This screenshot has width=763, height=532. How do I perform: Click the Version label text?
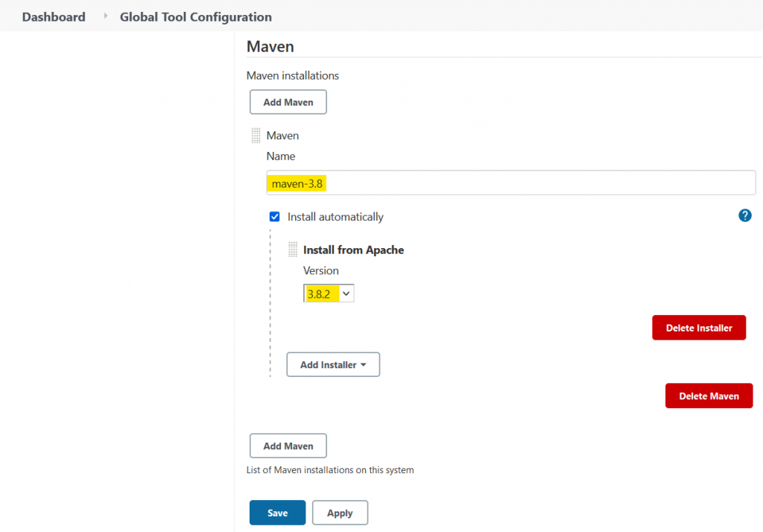pyautogui.click(x=320, y=270)
